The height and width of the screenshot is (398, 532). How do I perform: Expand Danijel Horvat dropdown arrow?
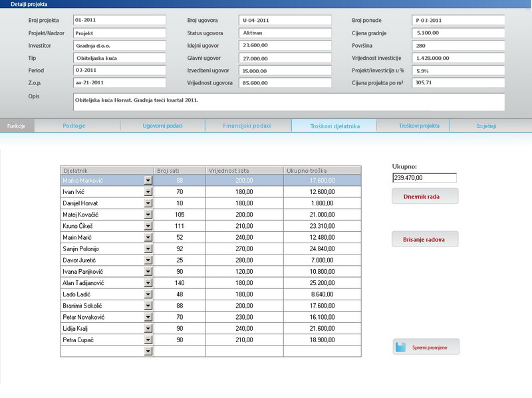click(148, 203)
